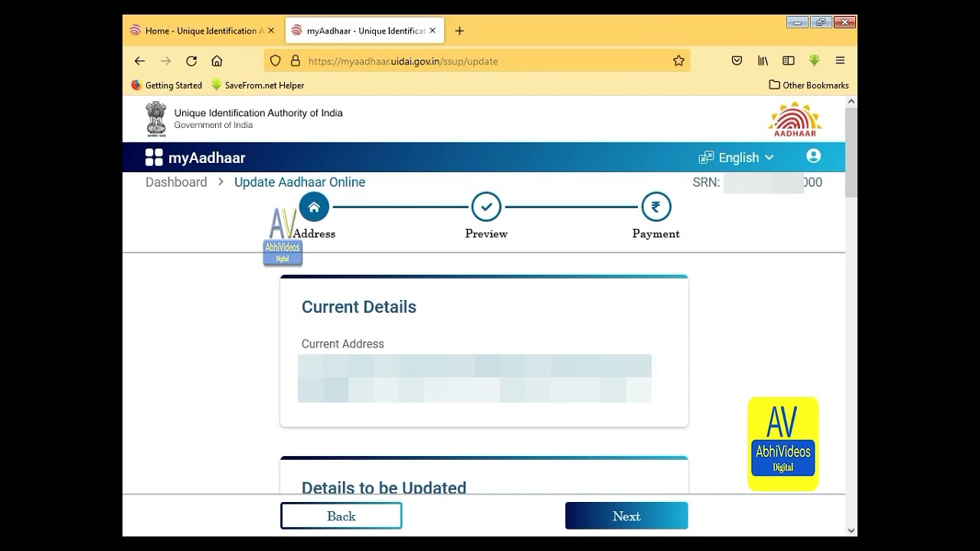980x551 pixels.
Task: Click the Back button
Action: (341, 516)
